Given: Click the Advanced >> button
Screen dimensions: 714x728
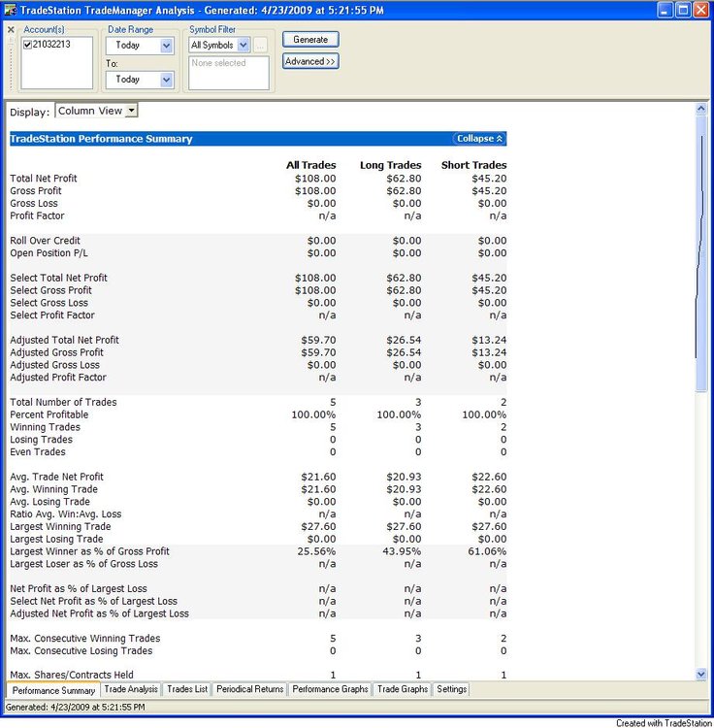Looking at the screenshot, I should pos(310,61).
